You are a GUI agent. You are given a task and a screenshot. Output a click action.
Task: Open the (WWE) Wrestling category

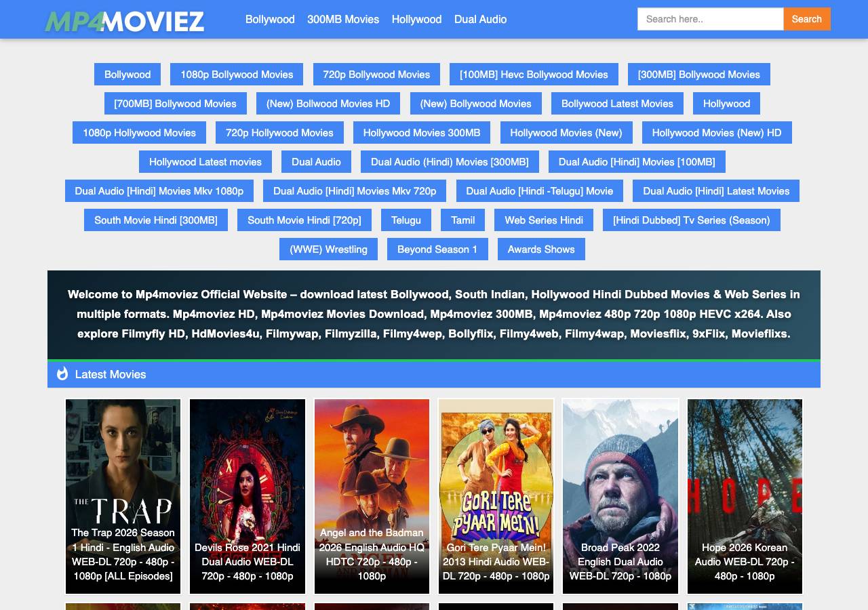tap(328, 249)
